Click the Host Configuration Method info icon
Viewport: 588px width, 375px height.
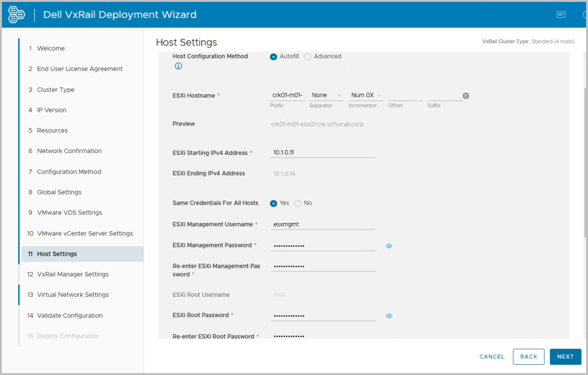pos(178,66)
